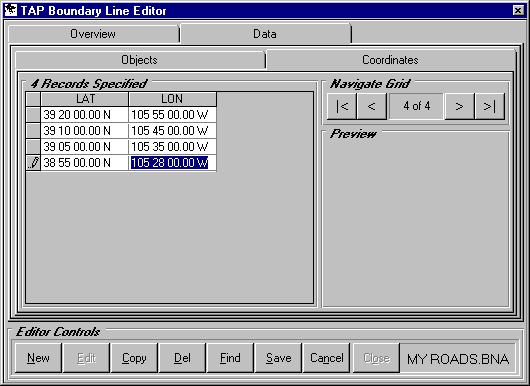Click the Copy button
The height and width of the screenshot is (386, 530).
tap(134, 358)
